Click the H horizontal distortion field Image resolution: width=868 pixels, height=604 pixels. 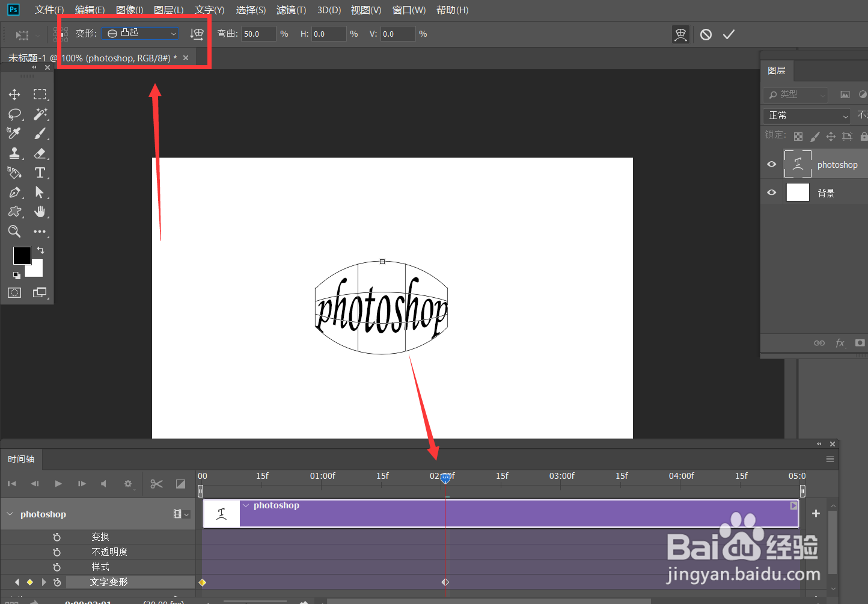[x=329, y=34]
